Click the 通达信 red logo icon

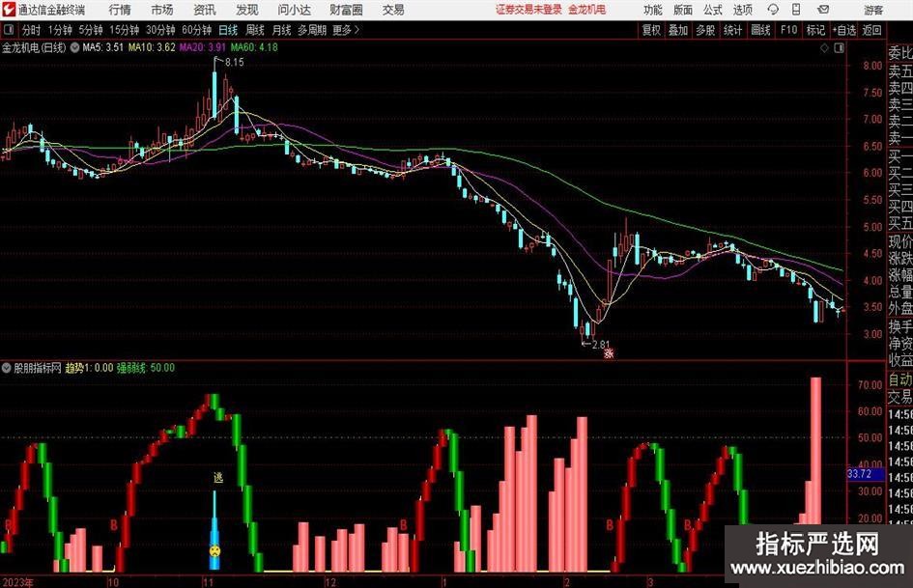(8, 10)
